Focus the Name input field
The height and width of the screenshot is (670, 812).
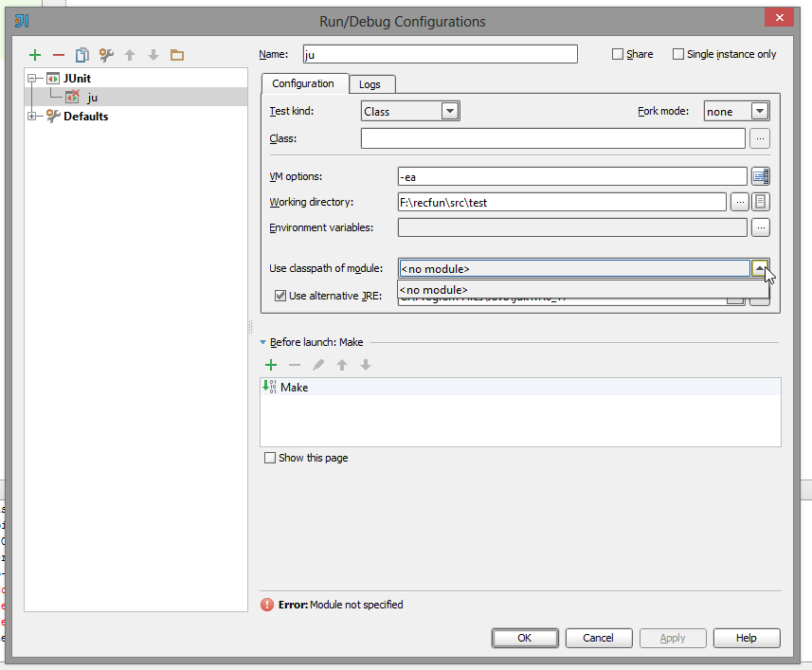(x=441, y=54)
